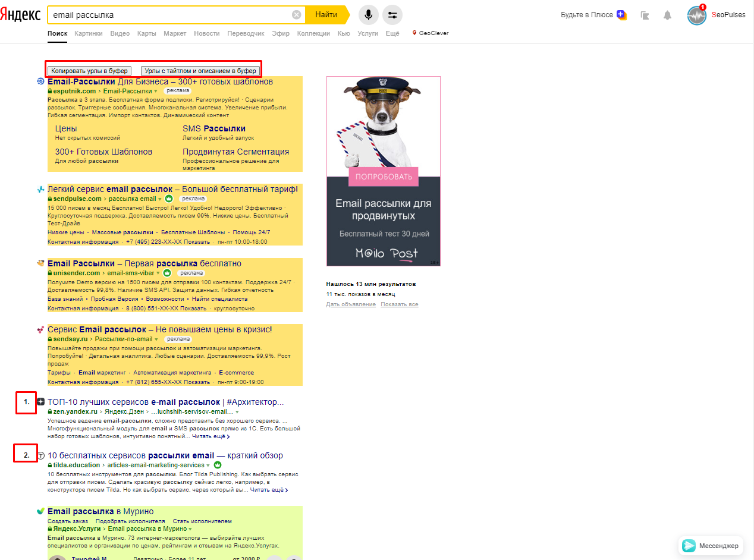Switch to Новости tab

(207, 33)
